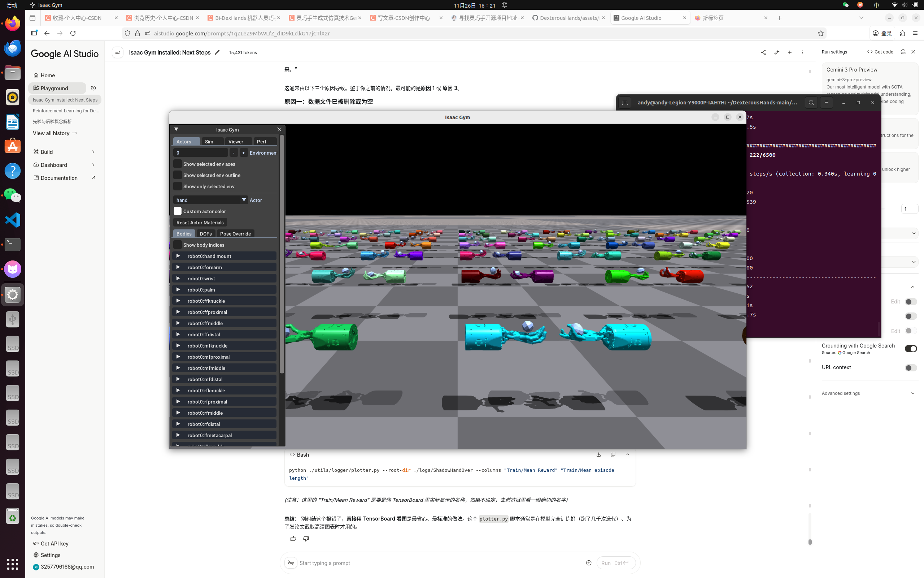Switch to the Sim tab
The image size is (924, 578).
(x=213, y=142)
